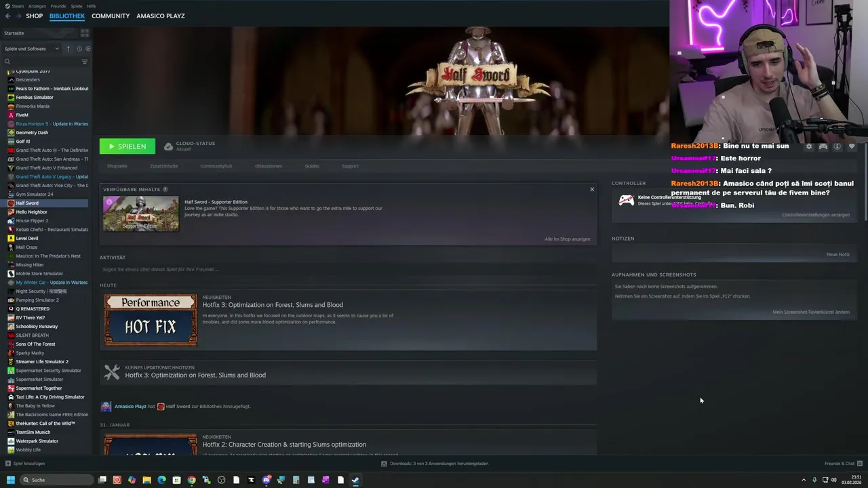Viewport: 868px width, 488px height.
Task: Switch to collections grid view icon
Action: coord(85,33)
